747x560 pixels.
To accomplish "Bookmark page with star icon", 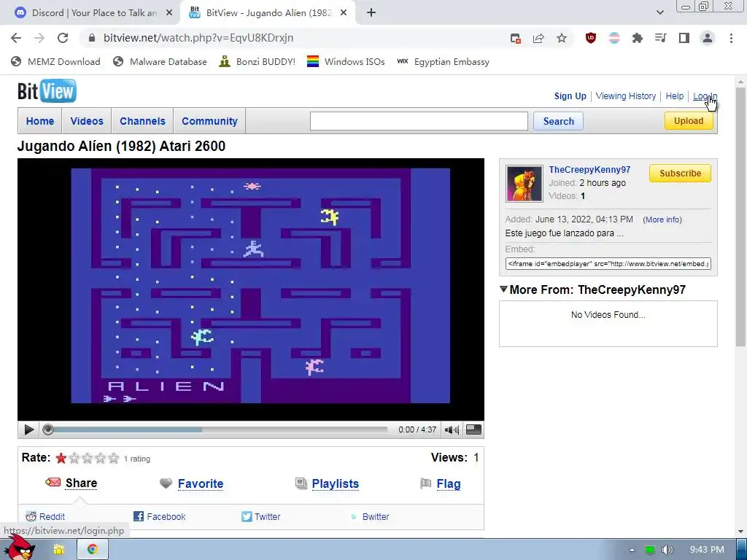I will (562, 38).
